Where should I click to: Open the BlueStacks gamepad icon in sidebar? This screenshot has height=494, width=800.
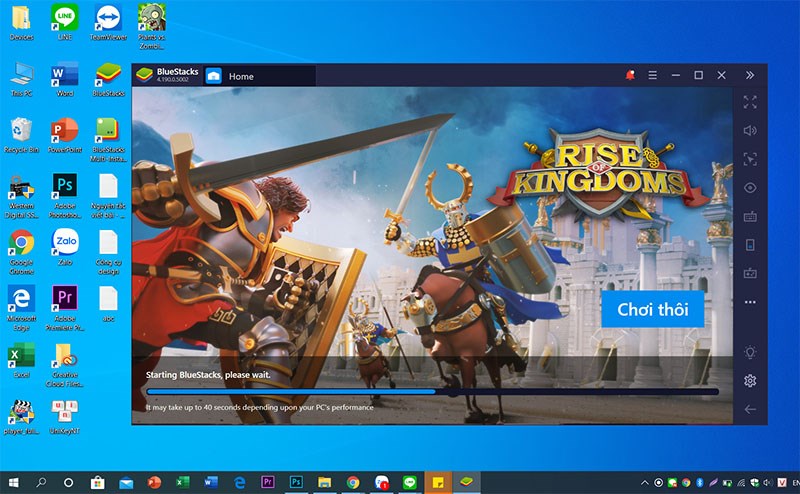(750, 274)
